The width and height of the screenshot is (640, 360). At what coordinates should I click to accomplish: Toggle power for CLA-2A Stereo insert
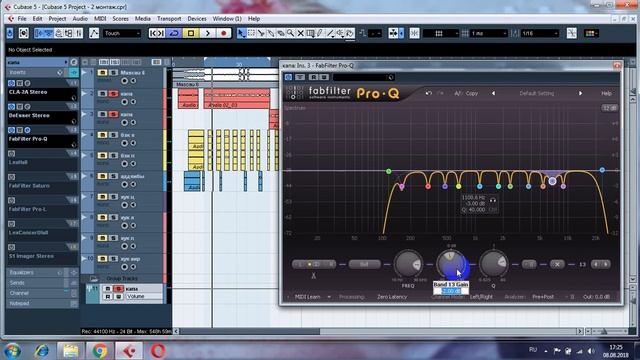click(x=11, y=83)
